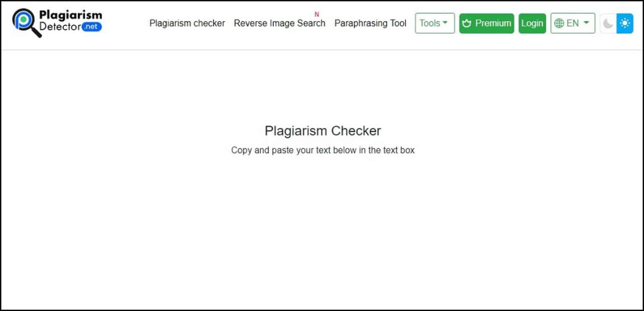Select Plagiarism checker from the navigation
Viewport: 644px width, 311px height.
coord(187,23)
